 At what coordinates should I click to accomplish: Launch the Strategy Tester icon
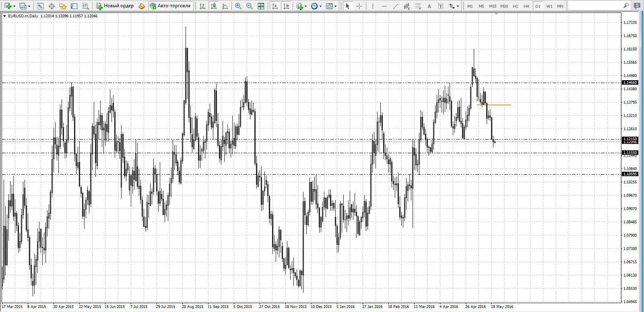(x=85, y=6)
